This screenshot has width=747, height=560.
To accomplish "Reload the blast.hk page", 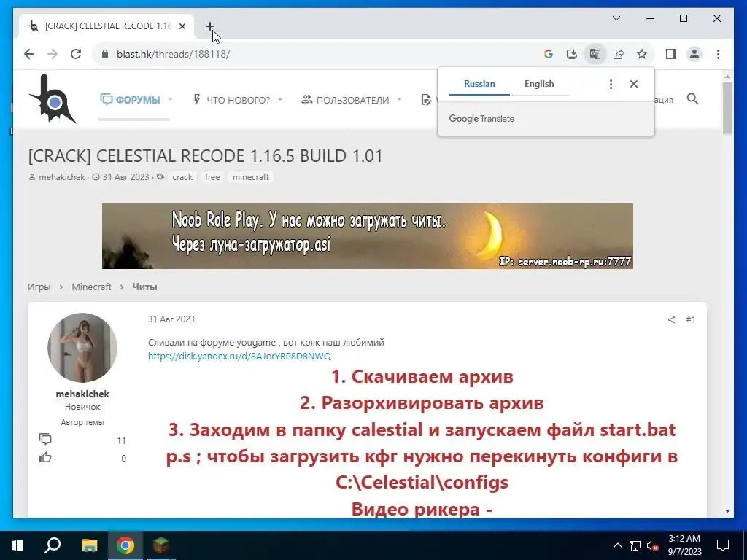I will pyautogui.click(x=76, y=54).
